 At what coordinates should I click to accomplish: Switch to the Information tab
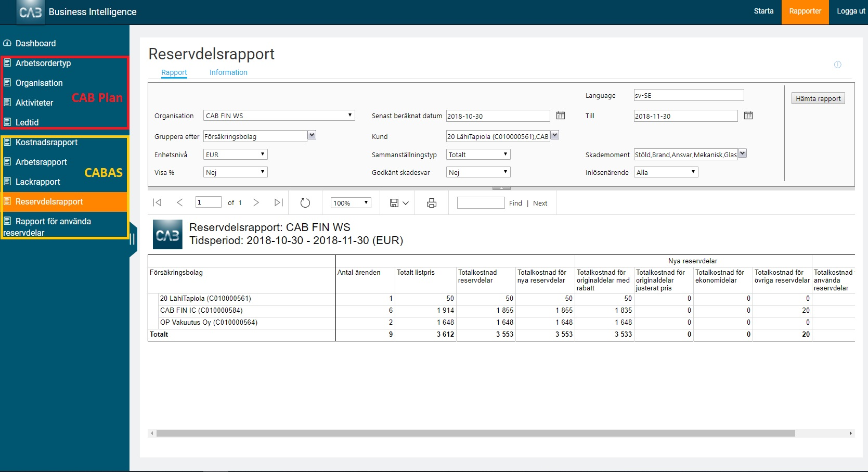pos(228,72)
